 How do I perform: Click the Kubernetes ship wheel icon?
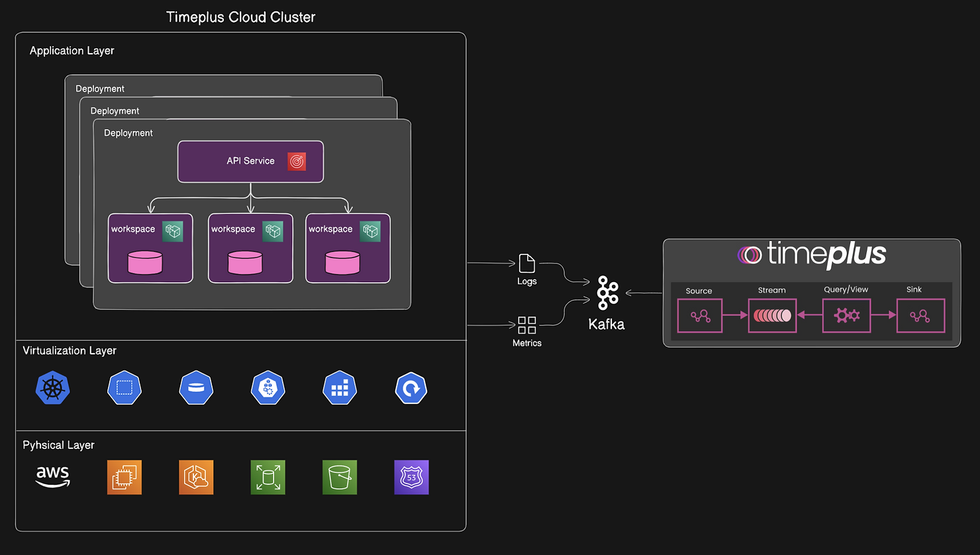[x=53, y=388]
